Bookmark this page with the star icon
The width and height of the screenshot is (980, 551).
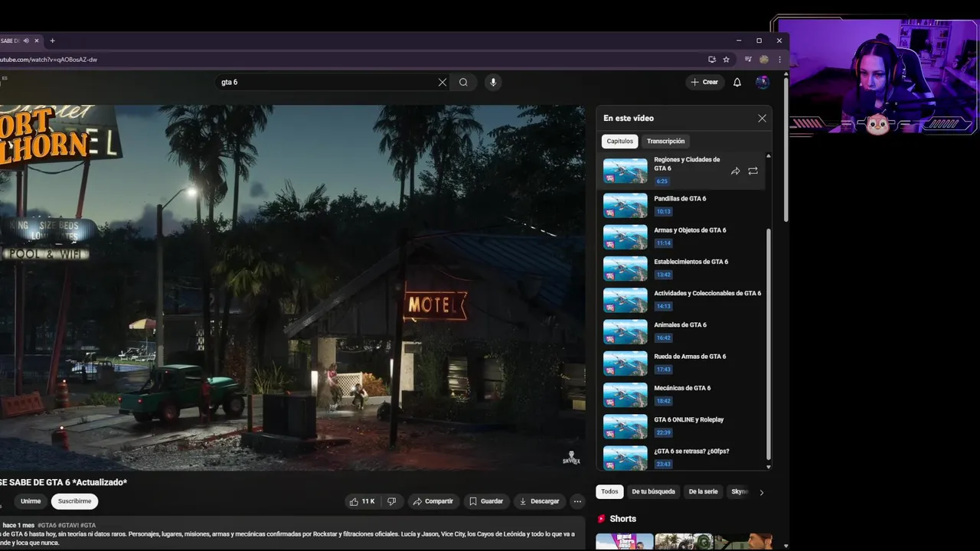(726, 59)
